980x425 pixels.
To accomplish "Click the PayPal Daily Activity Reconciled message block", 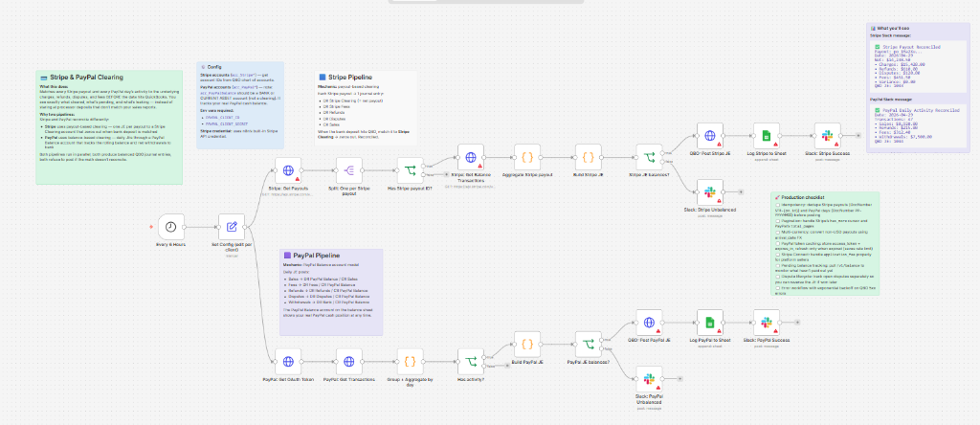I will click(x=918, y=125).
